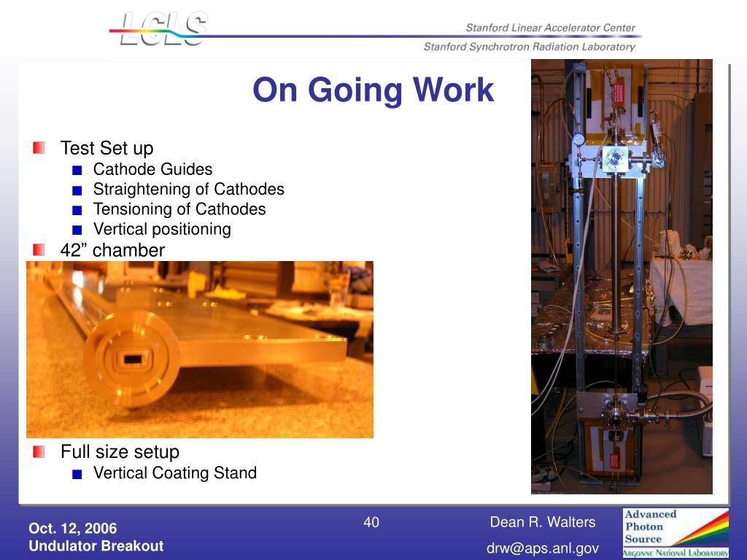Viewport: 747px width, 560px height.
Task: Click the 'Vertical Coating Stand' sub-bullet
Action: [175, 472]
